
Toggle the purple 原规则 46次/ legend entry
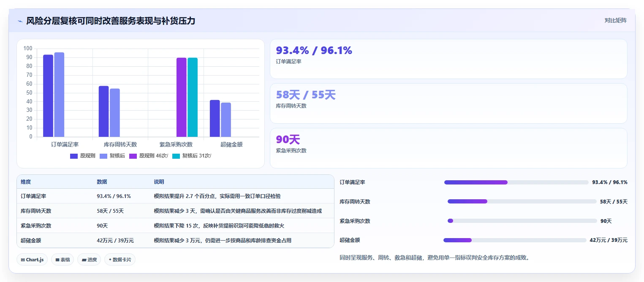pos(149,156)
